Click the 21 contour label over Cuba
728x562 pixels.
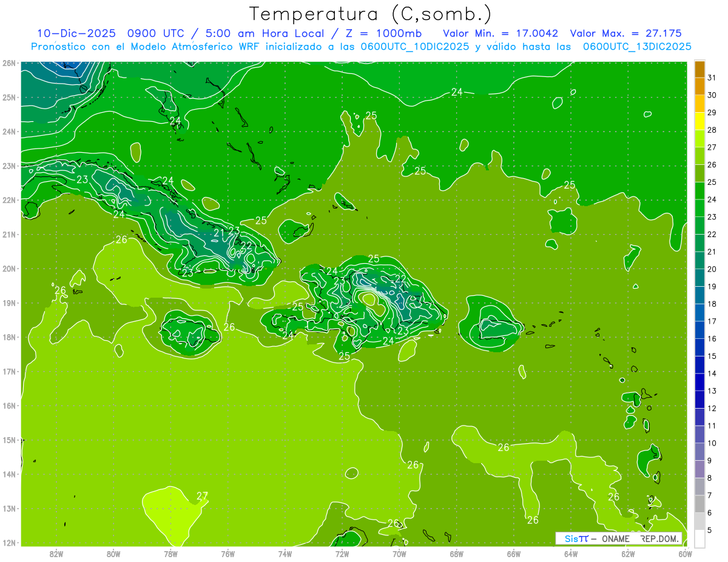[220, 233]
